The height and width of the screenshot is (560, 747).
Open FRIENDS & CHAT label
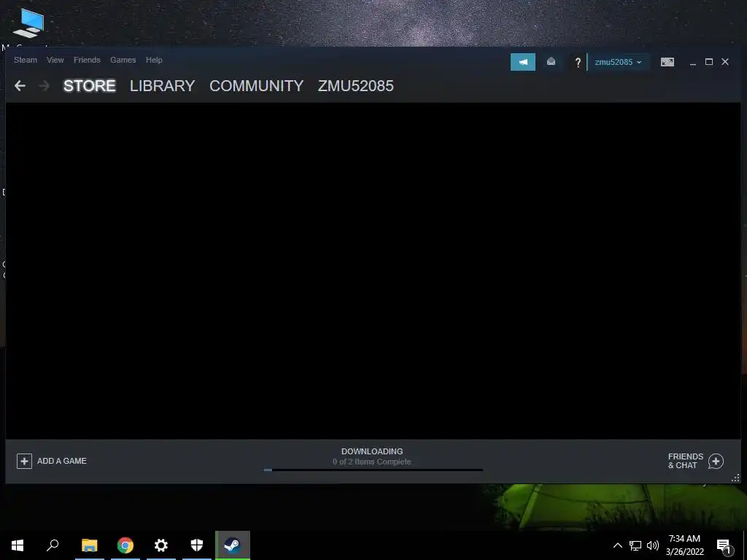click(x=686, y=461)
